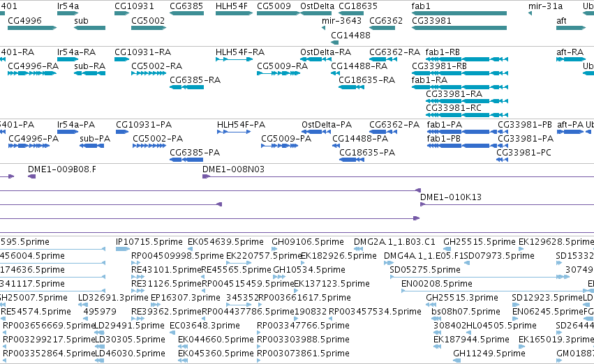Click the OstDelta-PA protein label
594x364 pixels.
[x=327, y=125]
